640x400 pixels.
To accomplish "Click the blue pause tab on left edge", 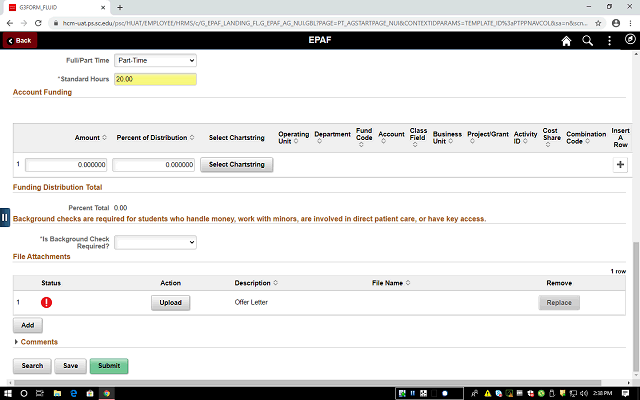I will coord(4,218).
